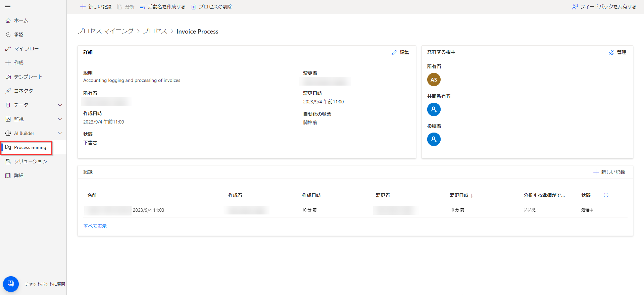
Task: Go to ホーム in the sidebar
Action: coord(21,20)
